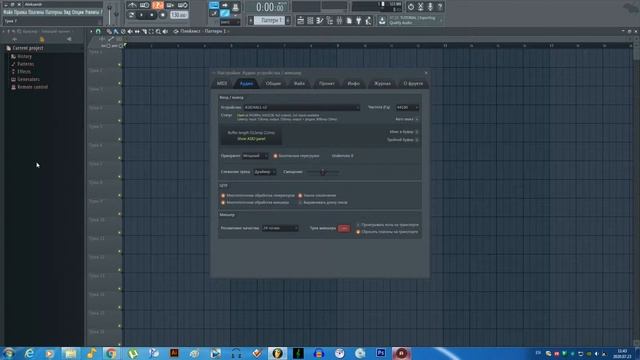Screen dimensions: 640x360
Task: Open the Piano roll from the toolbar
Action: click(320, 20)
